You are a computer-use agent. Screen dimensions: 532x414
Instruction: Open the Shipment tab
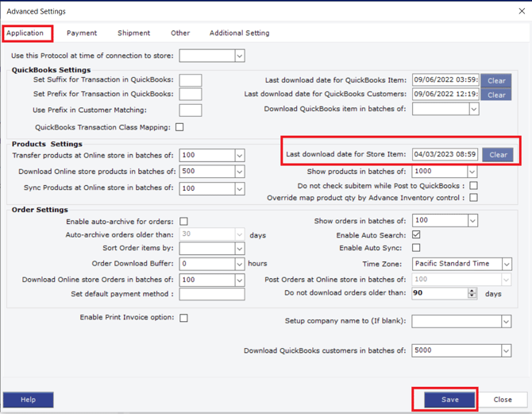point(133,33)
